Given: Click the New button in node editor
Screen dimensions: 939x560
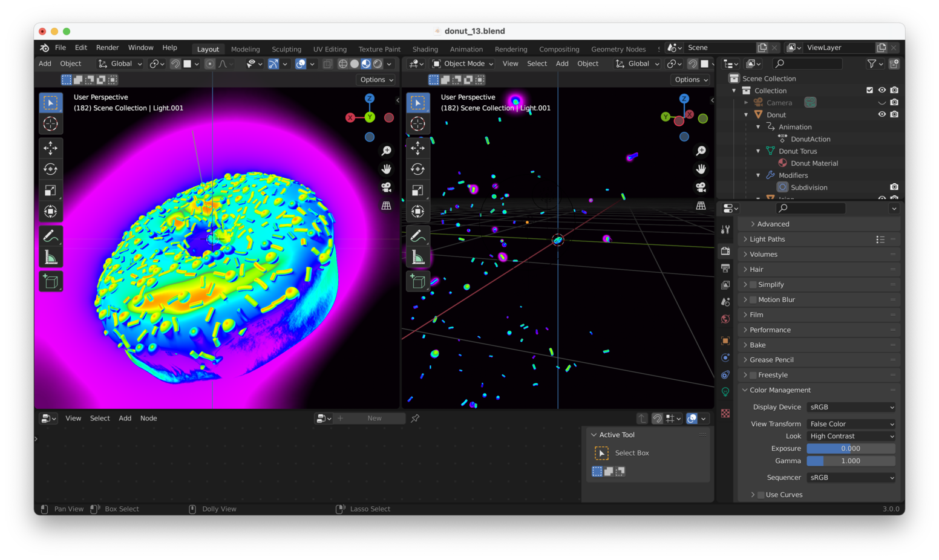Looking at the screenshot, I should point(374,418).
